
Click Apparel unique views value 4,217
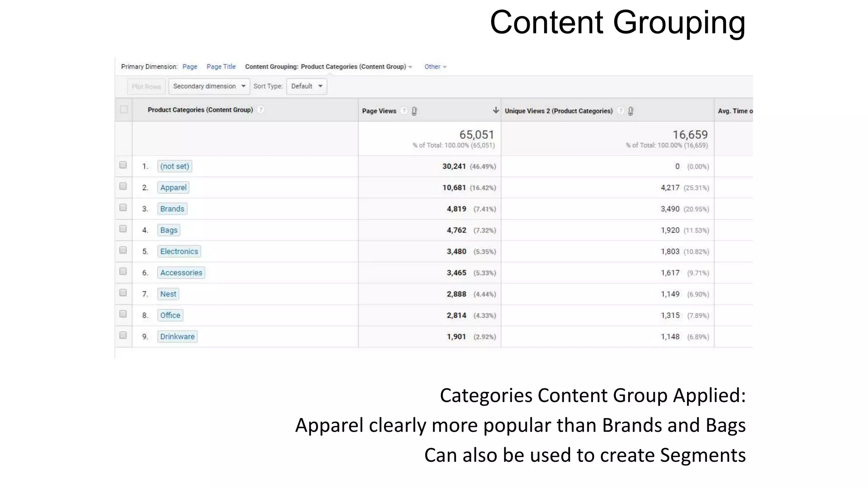pos(670,188)
